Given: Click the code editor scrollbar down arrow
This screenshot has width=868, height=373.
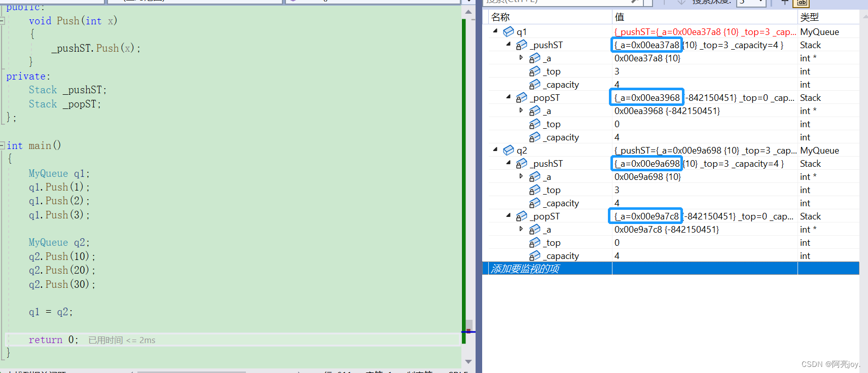Looking at the screenshot, I should click(x=468, y=361).
